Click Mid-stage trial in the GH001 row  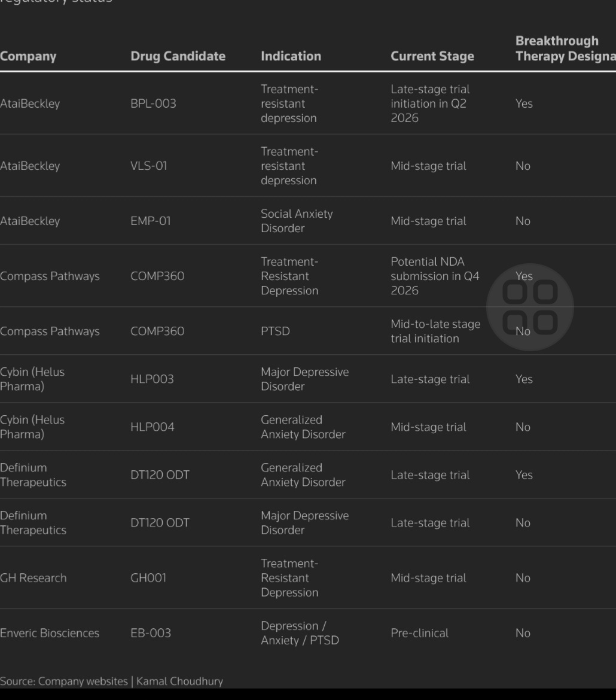click(x=428, y=578)
